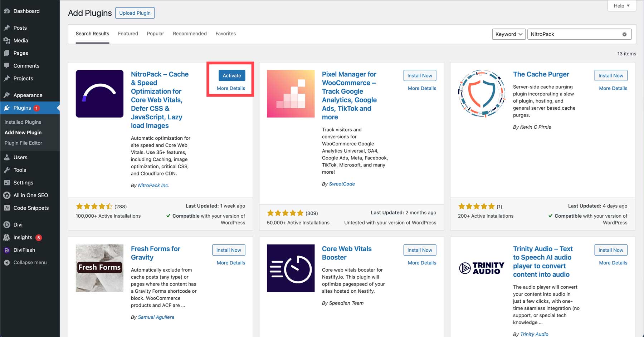Activate the NitroPack plugin
The image size is (644, 337).
[231, 75]
